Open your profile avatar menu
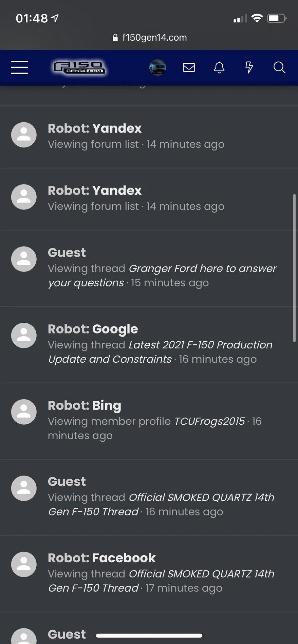The width and height of the screenshot is (298, 644). (157, 67)
